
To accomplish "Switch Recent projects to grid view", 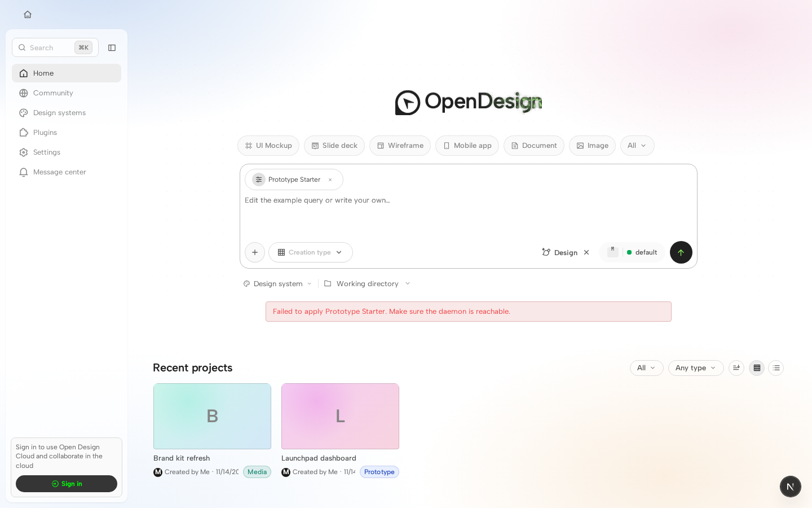I will pos(757,368).
